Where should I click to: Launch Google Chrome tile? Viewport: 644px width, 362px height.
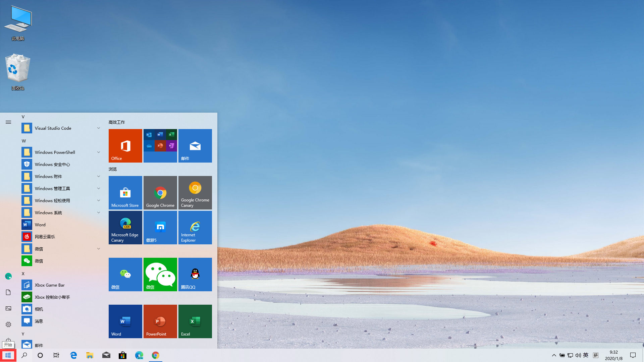pyautogui.click(x=160, y=193)
